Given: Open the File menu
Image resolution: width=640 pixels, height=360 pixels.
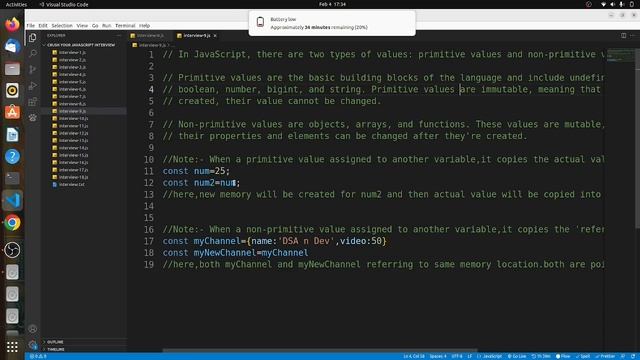Looking at the screenshot, I should point(31,25).
